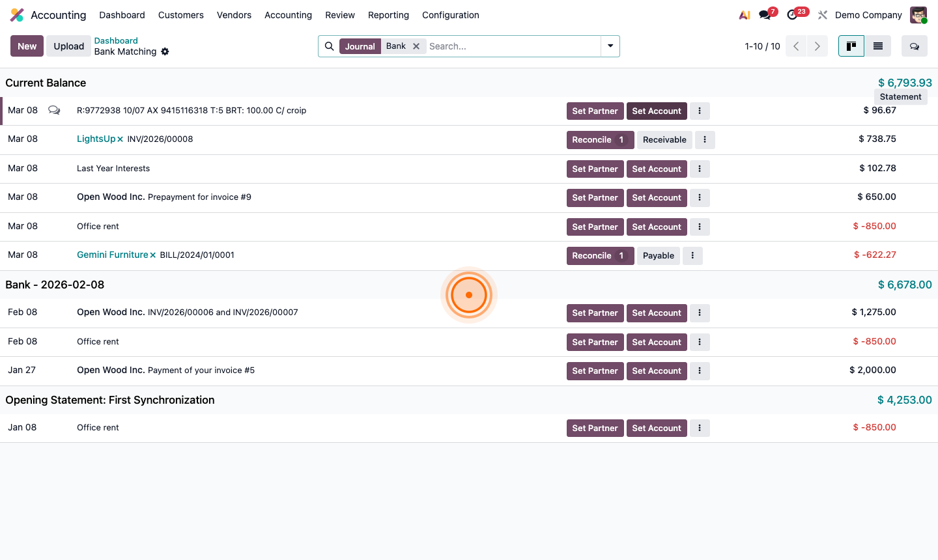
Task: Open the three-dot menu on the Office rent row
Action: point(700,227)
